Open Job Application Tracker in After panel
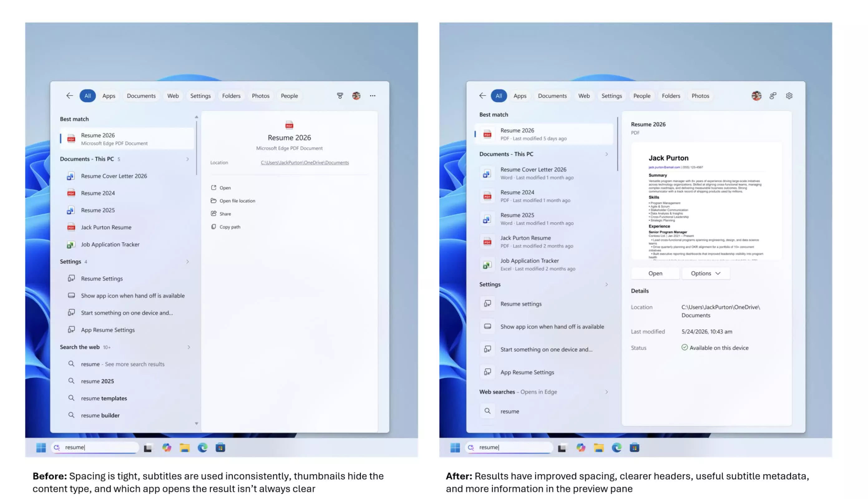868x499 pixels. 544,264
